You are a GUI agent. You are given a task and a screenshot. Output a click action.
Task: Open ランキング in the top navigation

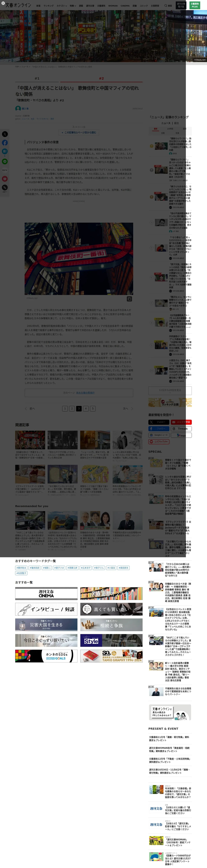pyautogui.click(x=48, y=6)
